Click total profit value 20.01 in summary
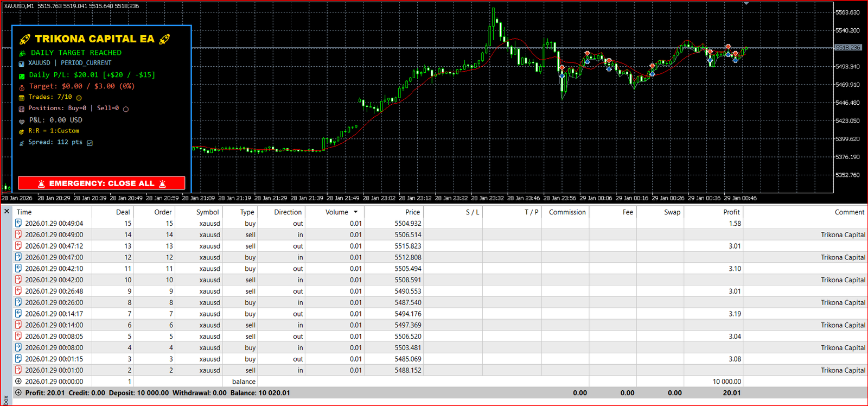Viewport: 868px width, 406px height. pyautogui.click(x=732, y=393)
